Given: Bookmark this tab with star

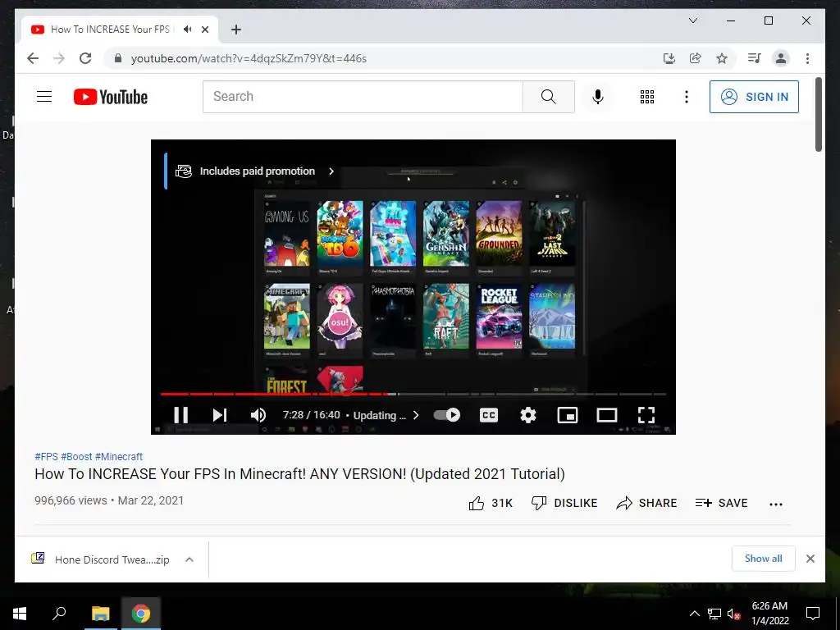Looking at the screenshot, I should (x=722, y=58).
